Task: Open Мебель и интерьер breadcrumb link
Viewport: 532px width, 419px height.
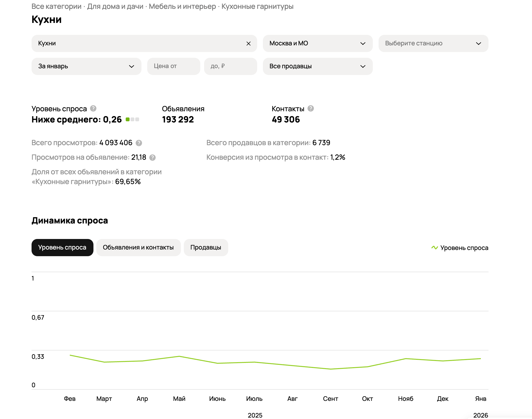Action: [182, 6]
